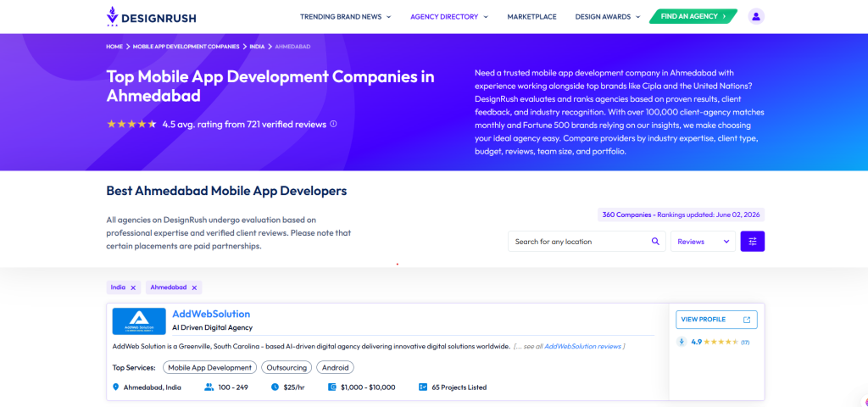Open the filter settings sliders button
The height and width of the screenshot is (407, 868).
click(753, 242)
